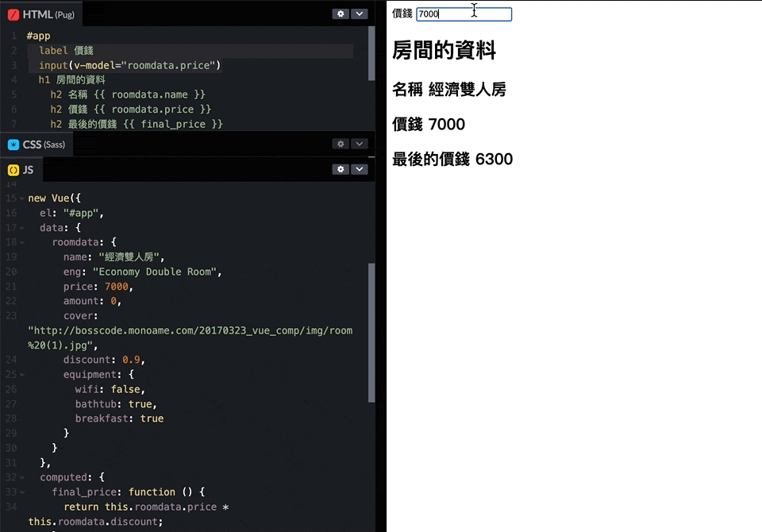Click the cover image URL string in JS
This screenshot has width=762, height=532.
[190, 338]
